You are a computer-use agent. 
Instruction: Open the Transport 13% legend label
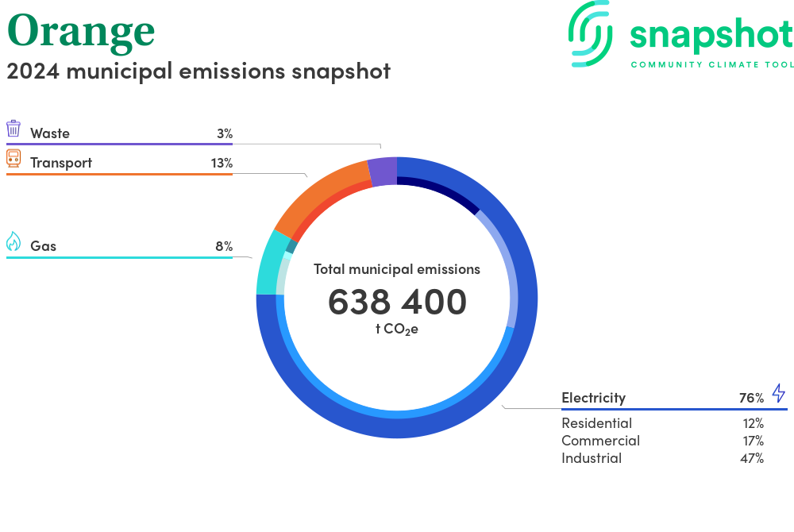coord(119,163)
